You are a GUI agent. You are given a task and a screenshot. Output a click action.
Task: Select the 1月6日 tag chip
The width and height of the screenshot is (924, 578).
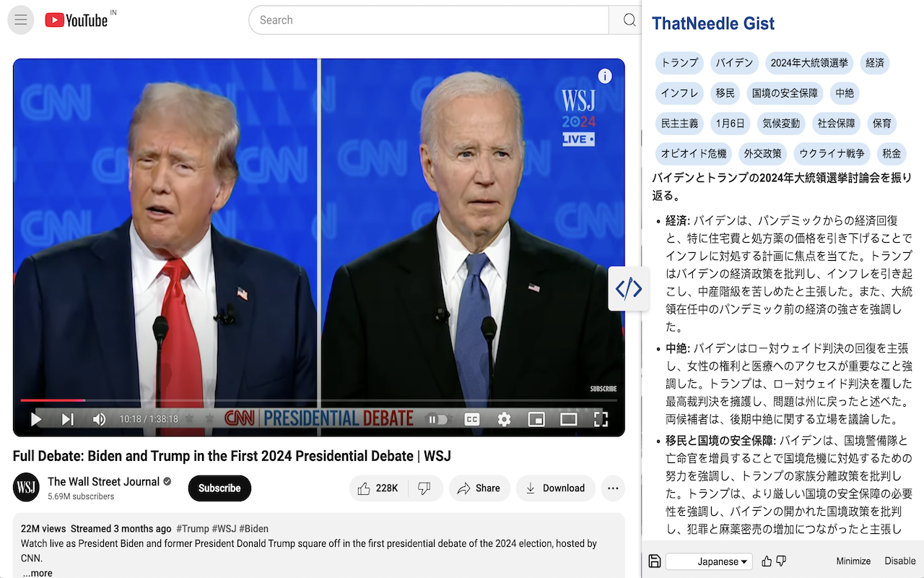[731, 124]
